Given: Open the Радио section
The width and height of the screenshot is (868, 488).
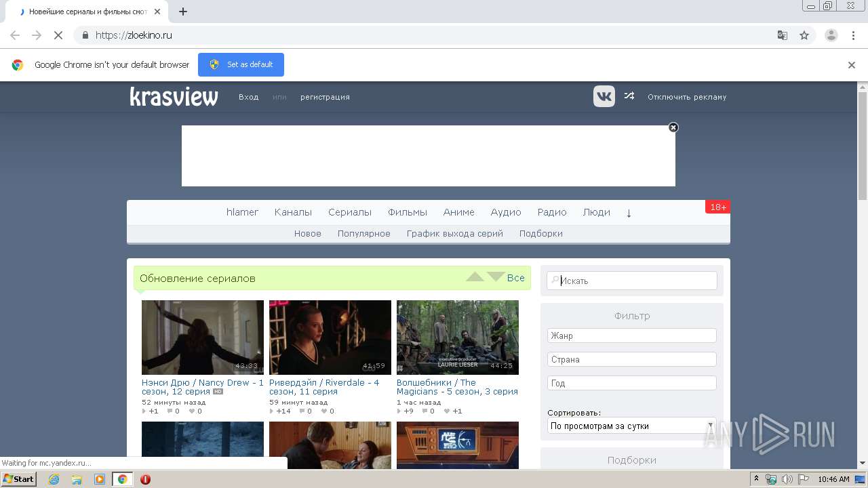Looking at the screenshot, I should point(552,212).
